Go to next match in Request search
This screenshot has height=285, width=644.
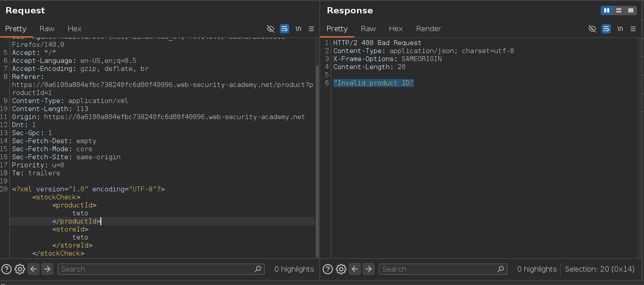pos(47,269)
